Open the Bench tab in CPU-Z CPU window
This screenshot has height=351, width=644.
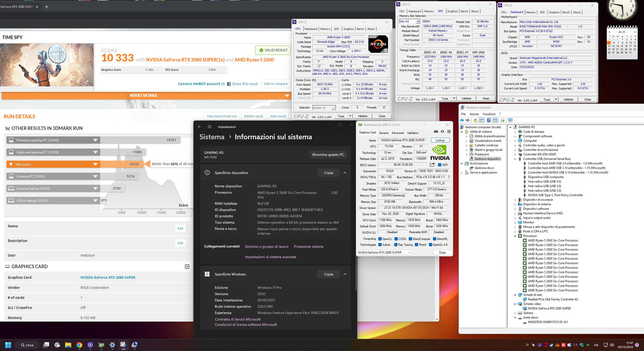coord(360,29)
